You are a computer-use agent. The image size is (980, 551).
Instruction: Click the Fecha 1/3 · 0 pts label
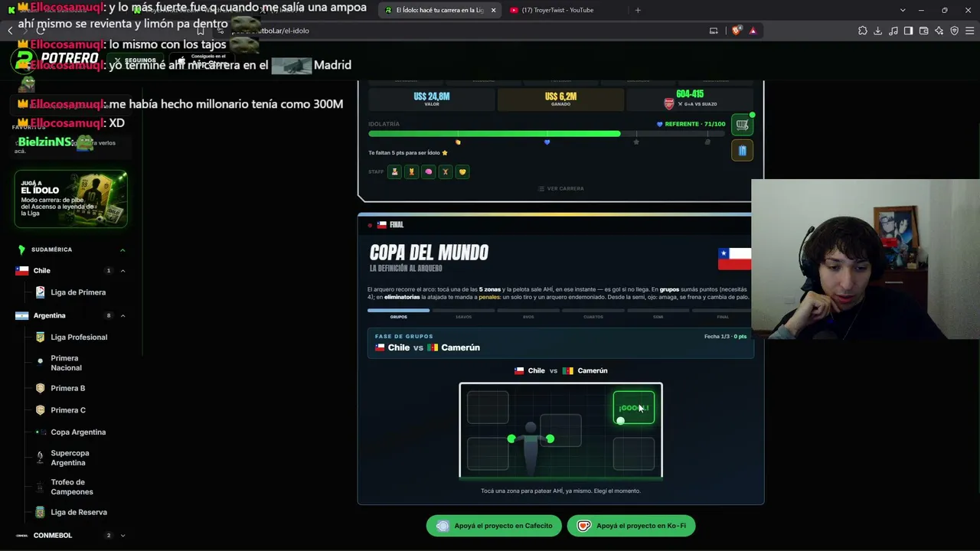pyautogui.click(x=725, y=337)
